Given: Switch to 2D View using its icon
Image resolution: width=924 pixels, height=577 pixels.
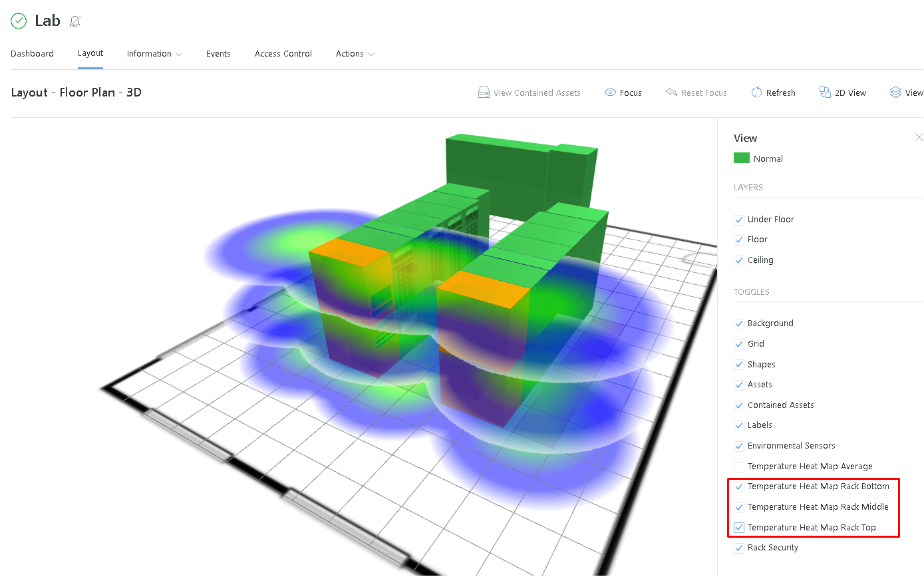Looking at the screenshot, I should (825, 93).
